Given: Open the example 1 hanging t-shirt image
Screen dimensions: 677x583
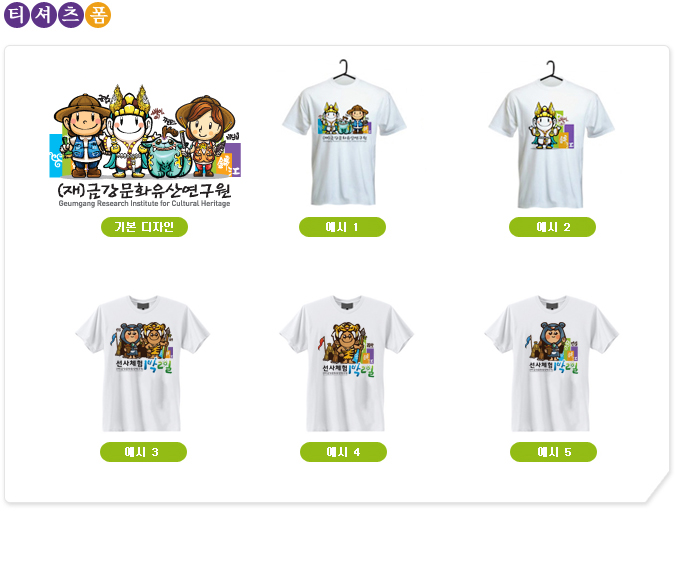Looking at the screenshot, I should click(x=344, y=133).
